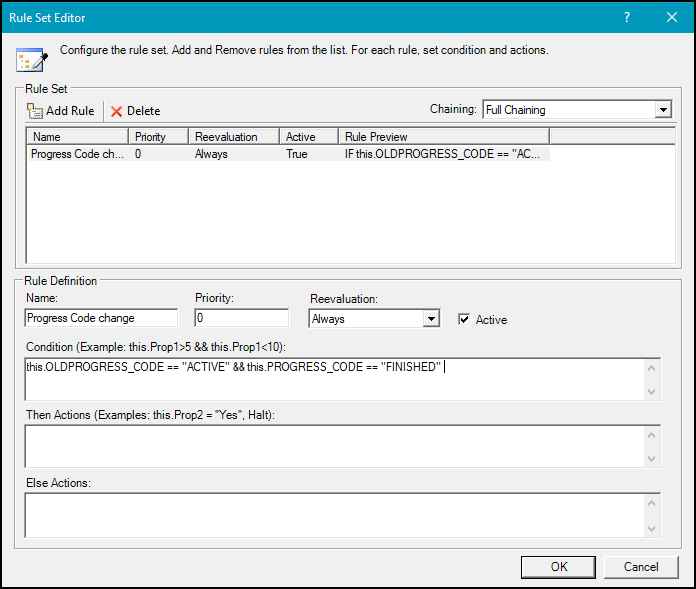Click the Rule Preview column header
Screen dimensions: 696x589
pyautogui.click(x=444, y=137)
